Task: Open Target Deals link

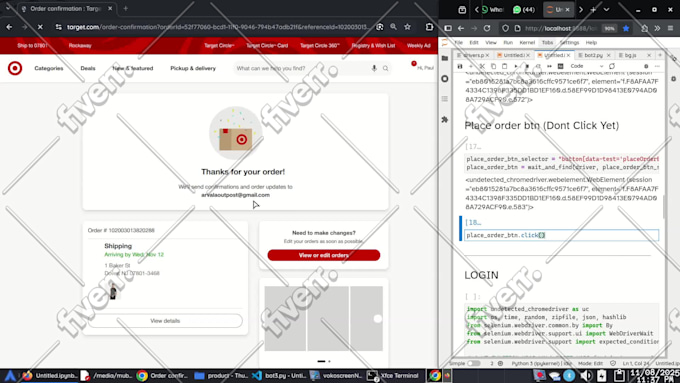Action: (88, 68)
